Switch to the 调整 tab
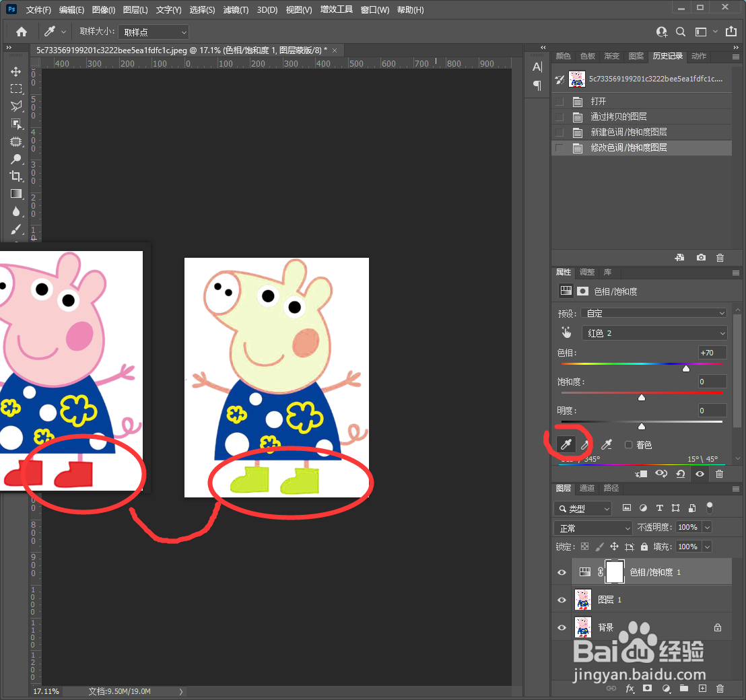This screenshot has height=700, width=746. pos(586,272)
